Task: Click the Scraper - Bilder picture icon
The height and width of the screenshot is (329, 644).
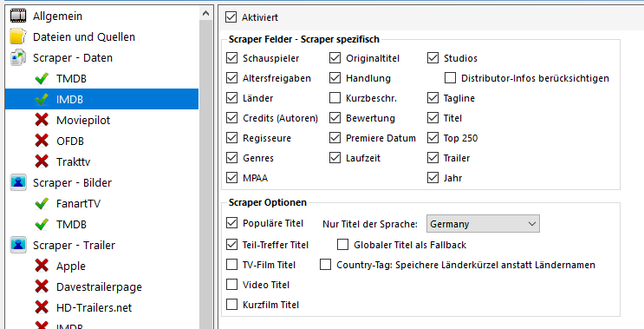Action: tap(18, 182)
